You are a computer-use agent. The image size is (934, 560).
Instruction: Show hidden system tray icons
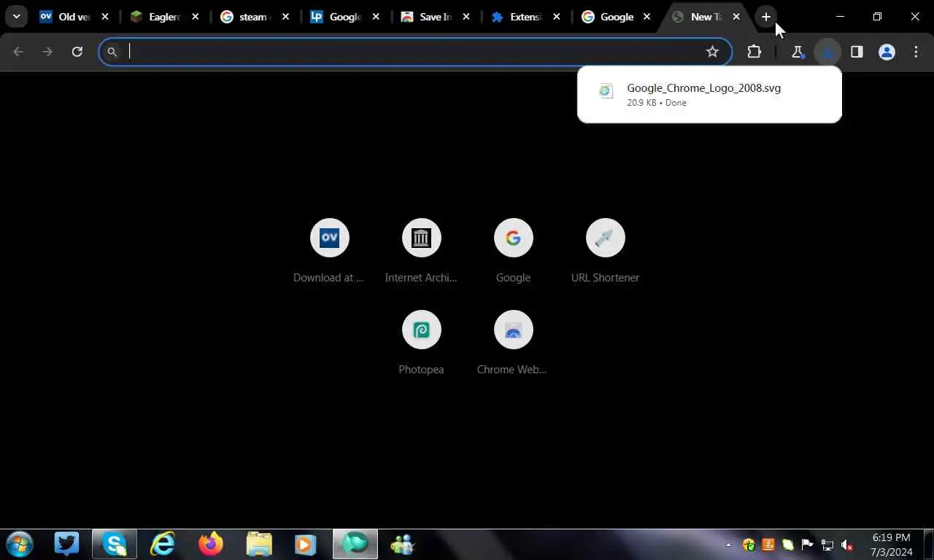[728, 545]
